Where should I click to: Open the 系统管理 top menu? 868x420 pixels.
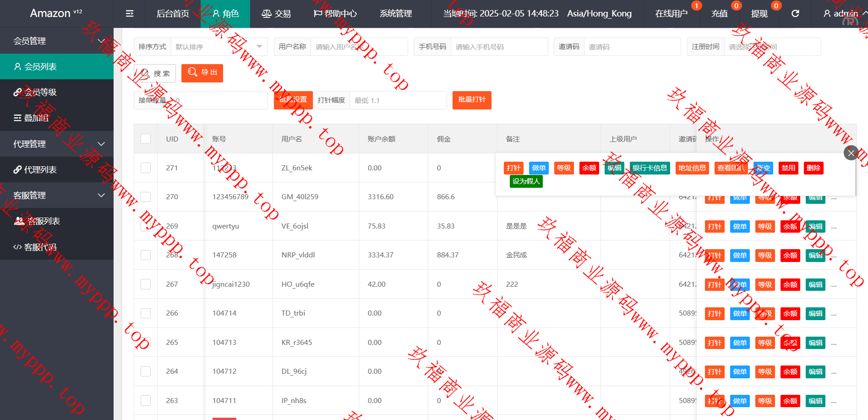[396, 14]
